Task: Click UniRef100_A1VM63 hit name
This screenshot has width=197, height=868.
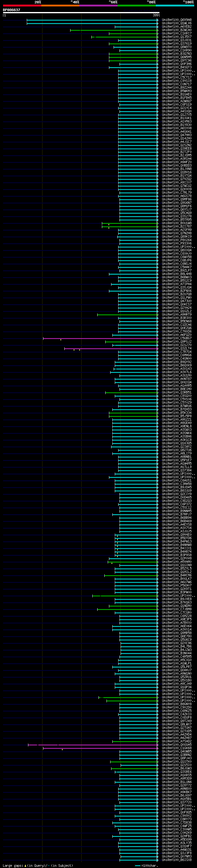Action: pos(177,121)
